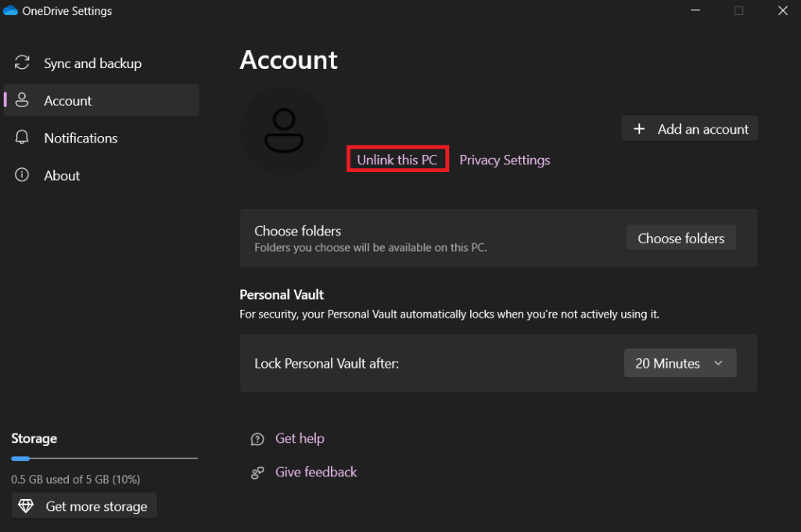Click the person icon beside Account

(x=22, y=99)
